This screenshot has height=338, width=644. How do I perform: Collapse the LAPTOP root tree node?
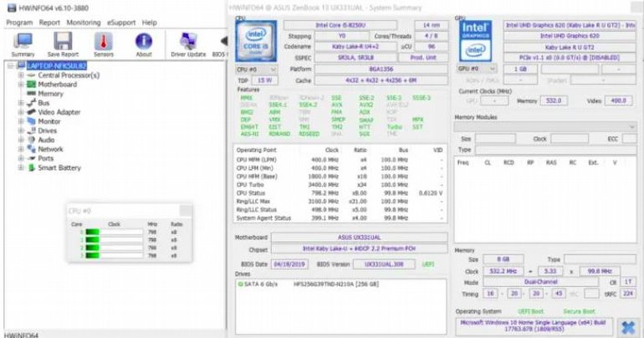[x=10, y=65]
